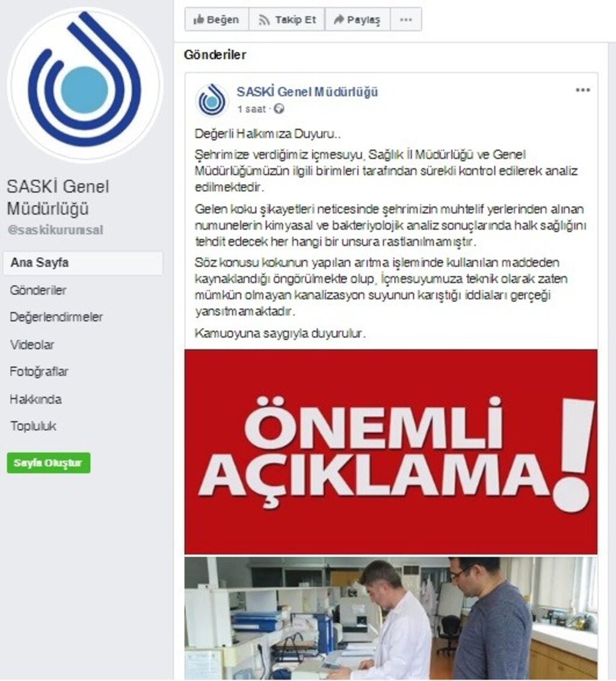Image resolution: width=616 pixels, height=681 pixels.
Task: Share the page with the Paylaş button
Action: point(357,19)
